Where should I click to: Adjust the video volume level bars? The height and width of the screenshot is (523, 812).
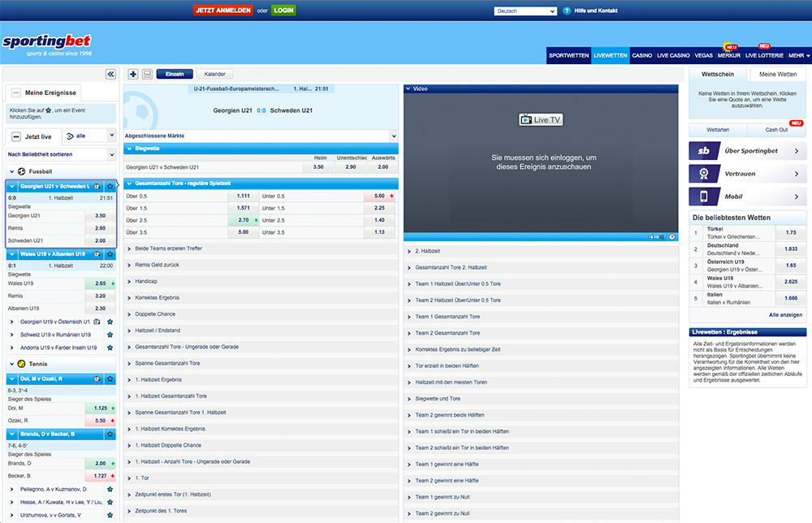click(x=659, y=236)
